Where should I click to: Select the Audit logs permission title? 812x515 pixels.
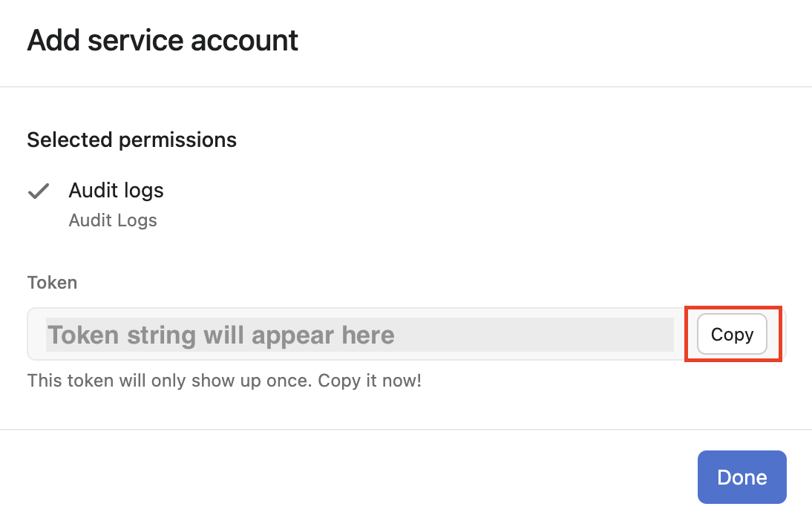coord(116,191)
